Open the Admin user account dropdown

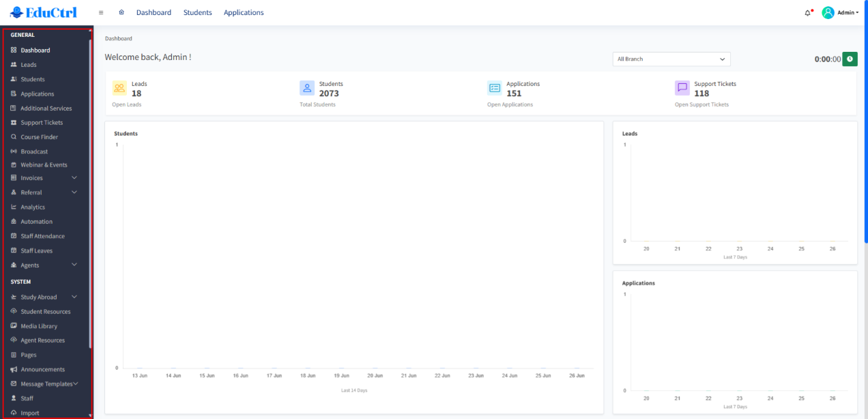point(840,12)
